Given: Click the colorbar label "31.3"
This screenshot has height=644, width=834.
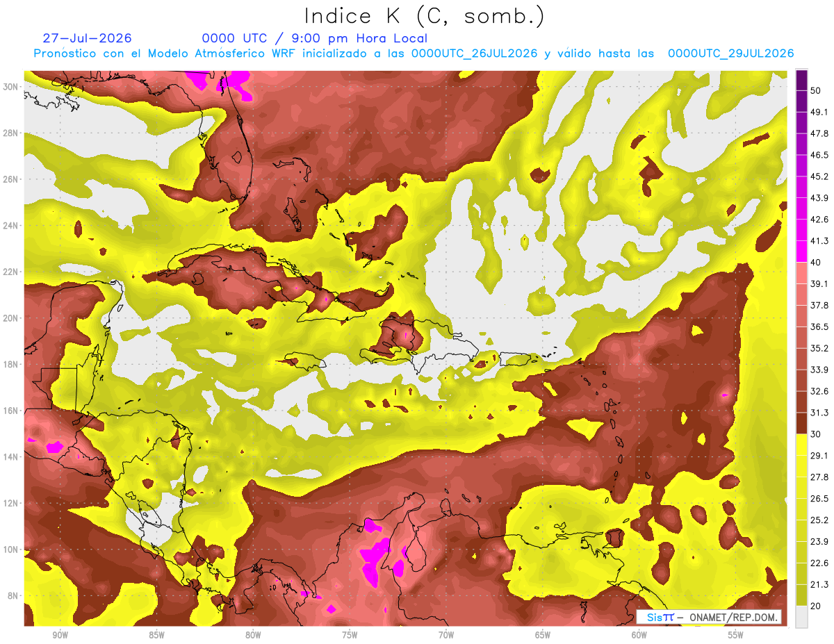Looking at the screenshot, I should pyautogui.click(x=819, y=413).
